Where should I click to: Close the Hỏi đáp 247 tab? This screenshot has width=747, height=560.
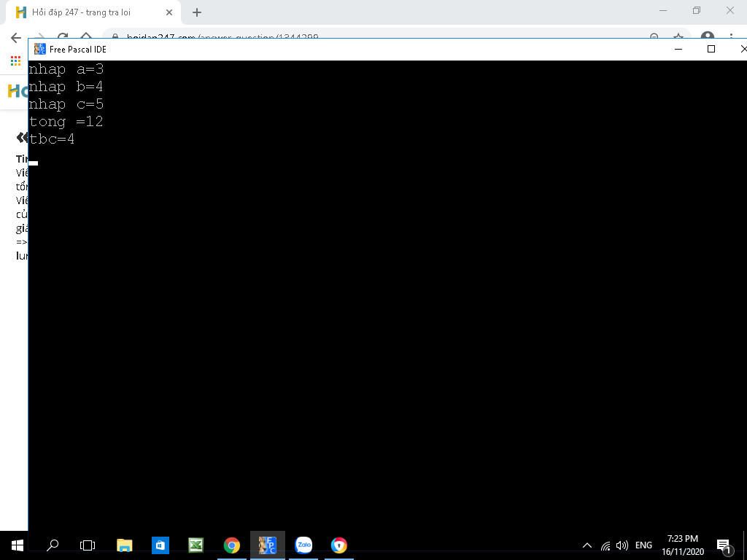[x=169, y=12]
